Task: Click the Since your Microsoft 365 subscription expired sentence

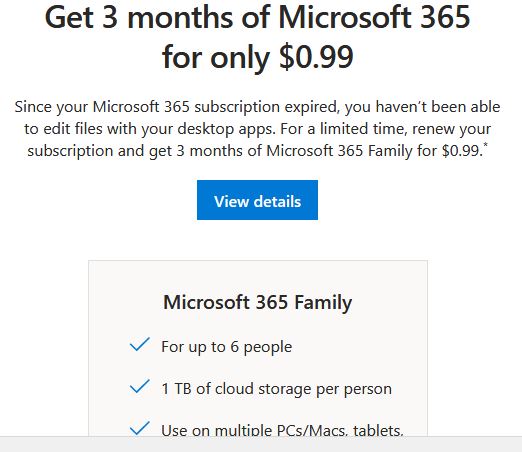Action: coord(257,107)
